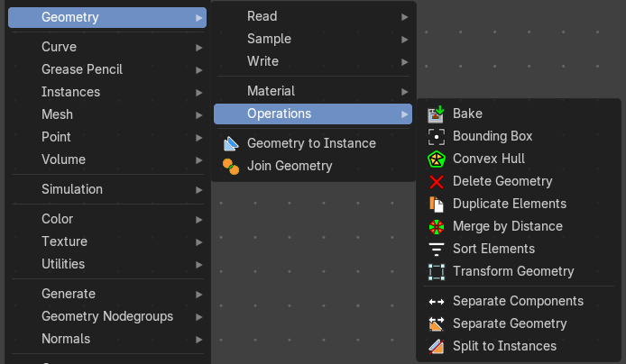
Task: Expand arrow next to Curve
Action: click(198, 48)
